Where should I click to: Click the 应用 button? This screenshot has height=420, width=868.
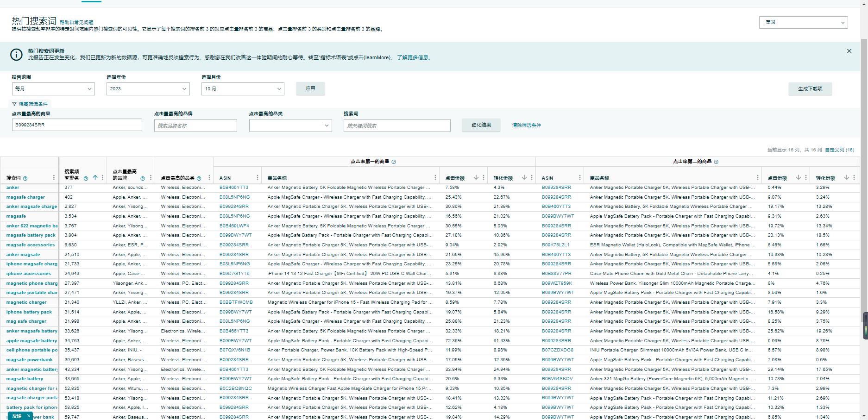[310, 88]
